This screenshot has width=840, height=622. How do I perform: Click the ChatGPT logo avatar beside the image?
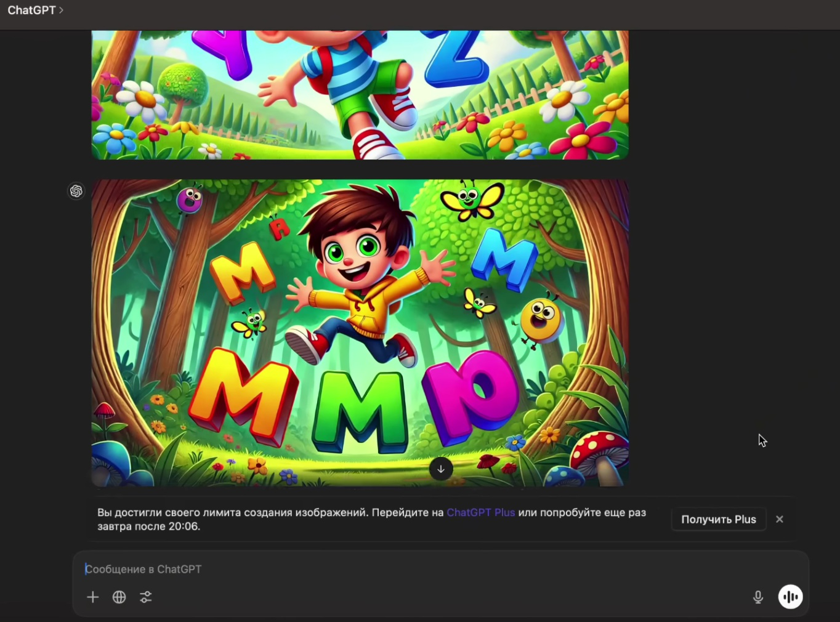[x=76, y=192]
